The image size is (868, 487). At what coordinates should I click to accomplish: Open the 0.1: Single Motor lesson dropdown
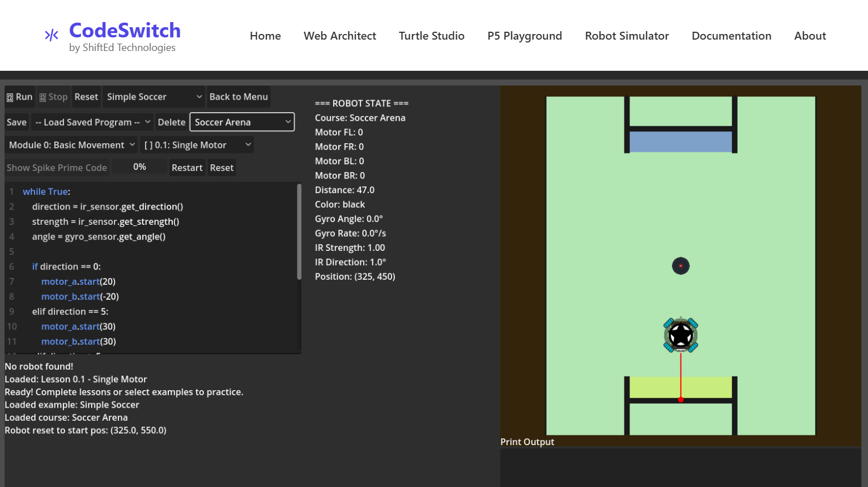[197, 144]
